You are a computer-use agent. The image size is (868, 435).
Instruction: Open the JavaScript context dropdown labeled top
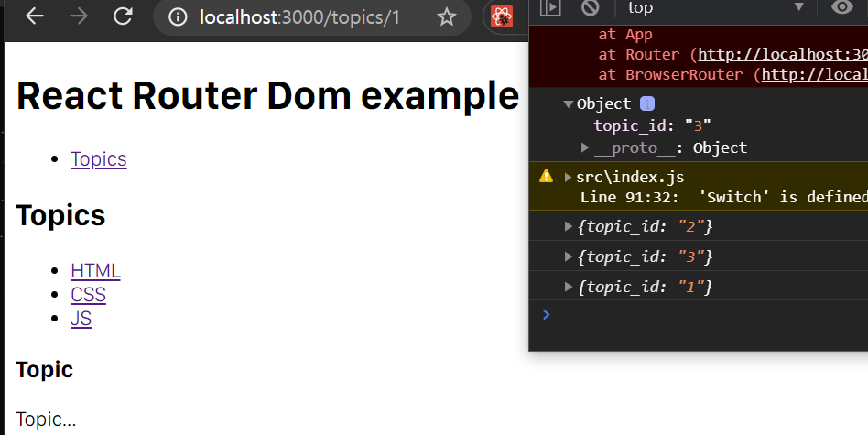click(x=715, y=7)
